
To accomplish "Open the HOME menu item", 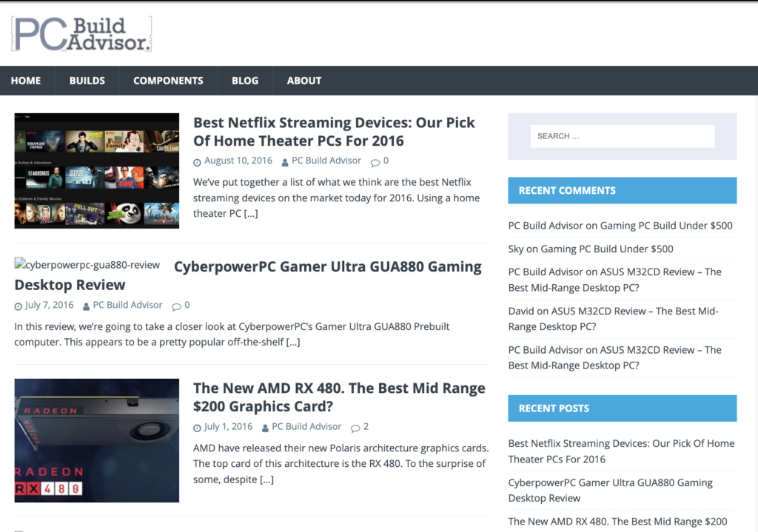I will click(26, 81).
